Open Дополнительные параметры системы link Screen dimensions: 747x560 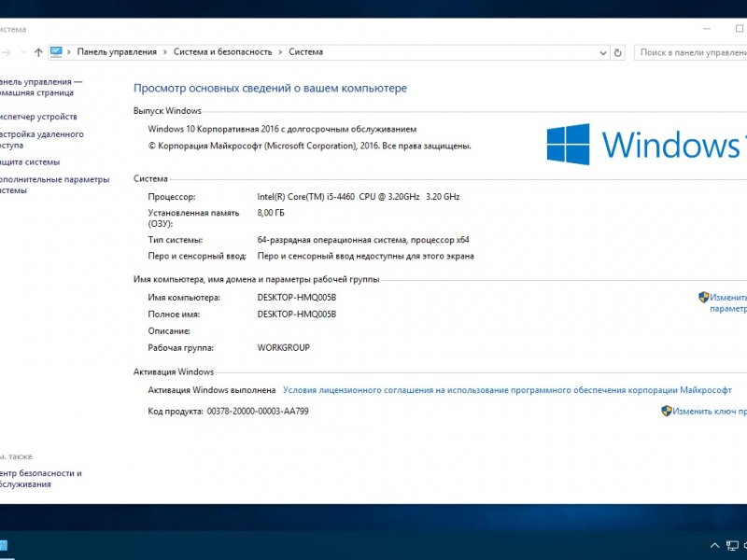click(54, 185)
